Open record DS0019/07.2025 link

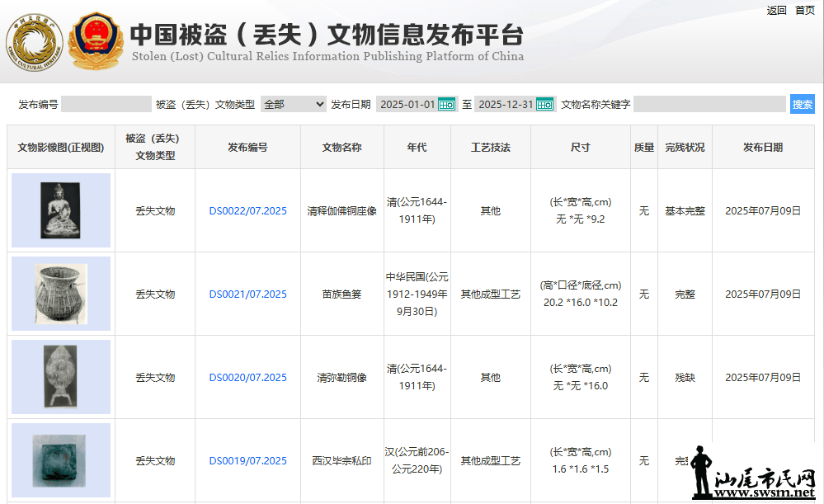pyautogui.click(x=247, y=461)
